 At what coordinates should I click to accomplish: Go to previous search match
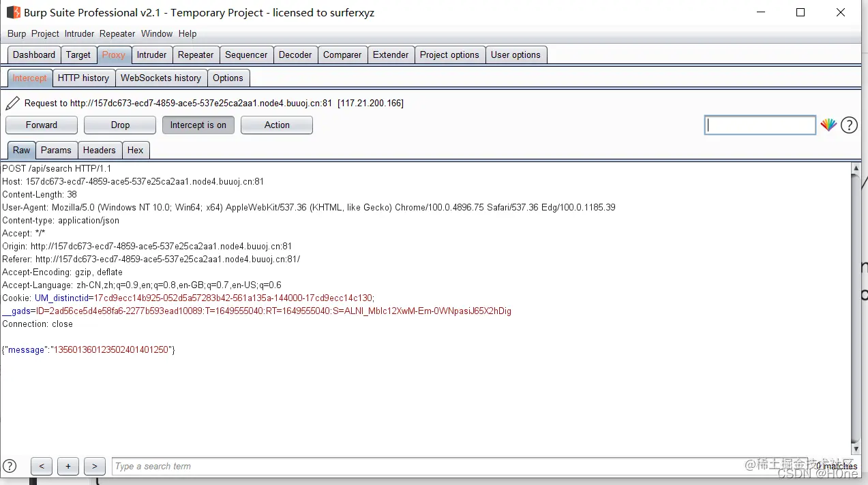point(42,466)
